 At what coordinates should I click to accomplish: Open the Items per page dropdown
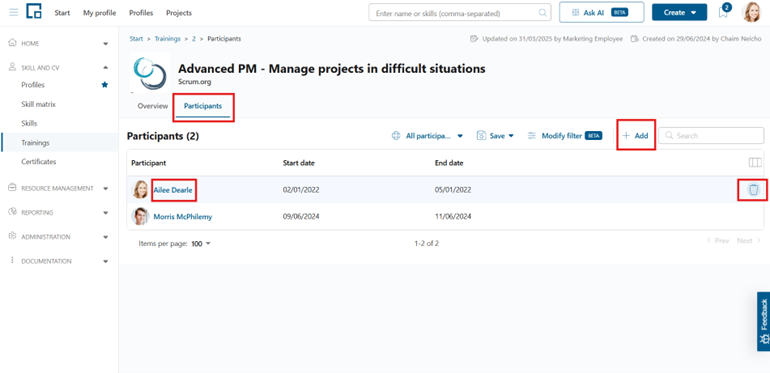(x=201, y=243)
